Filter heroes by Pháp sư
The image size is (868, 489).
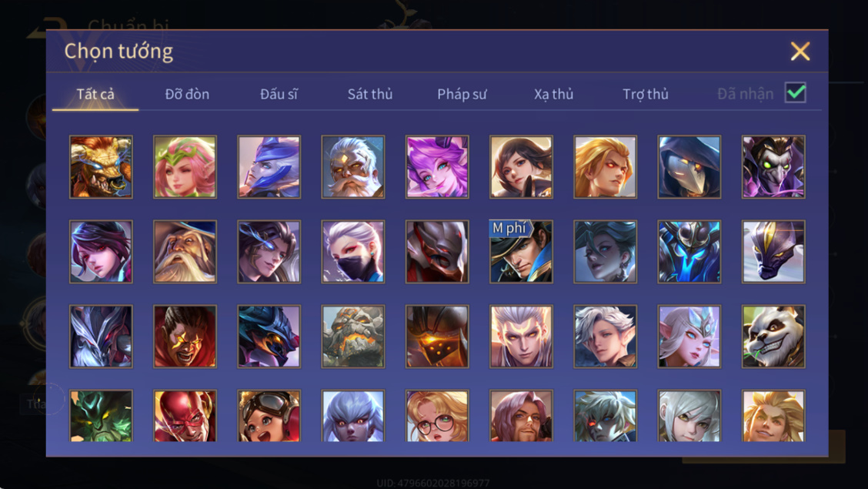click(x=462, y=94)
